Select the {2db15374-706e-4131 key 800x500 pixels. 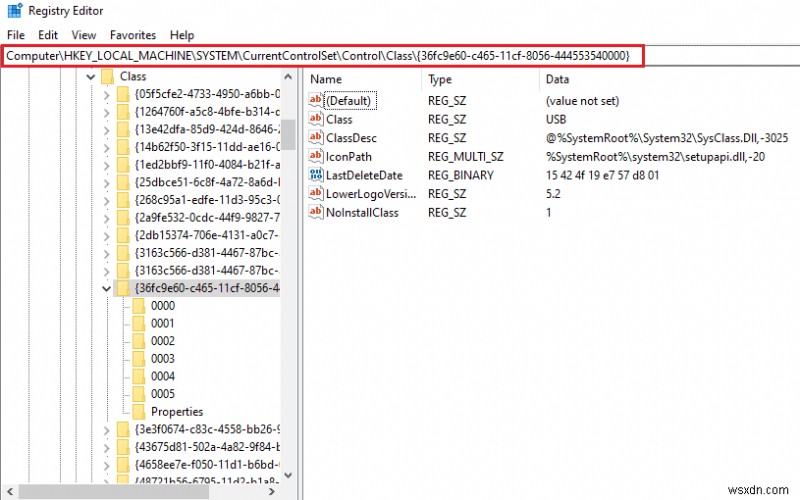(x=207, y=235)
